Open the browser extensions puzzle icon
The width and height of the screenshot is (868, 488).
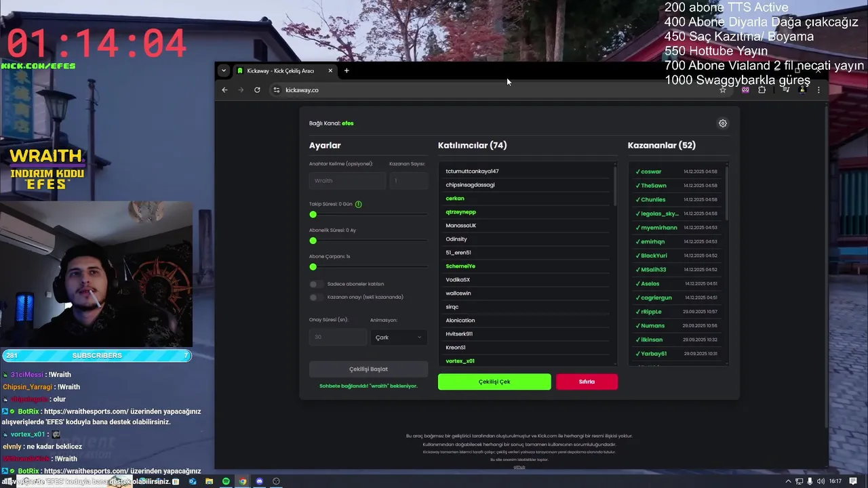762,89
